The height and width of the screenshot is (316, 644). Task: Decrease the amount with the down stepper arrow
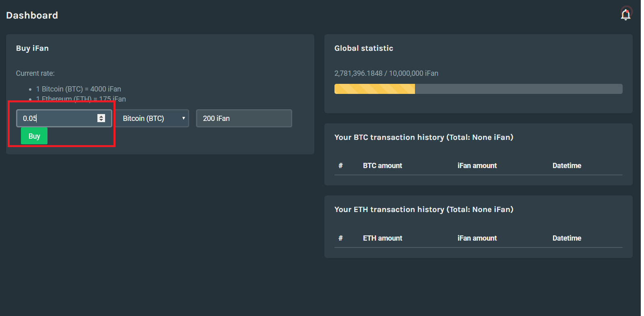pos(101,120)
